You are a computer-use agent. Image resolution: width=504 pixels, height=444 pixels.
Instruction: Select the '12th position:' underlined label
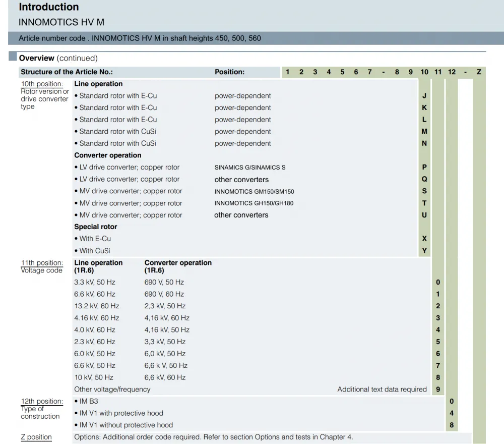coord(42,401)
